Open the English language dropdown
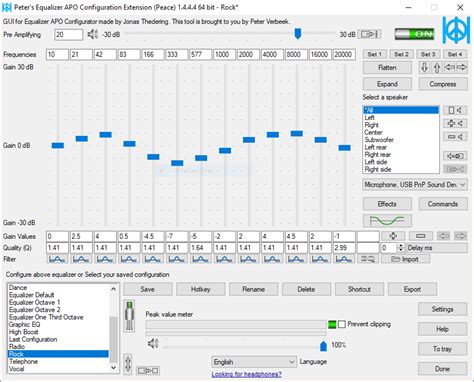Screen dimensions: 474x382 point(254,362)
